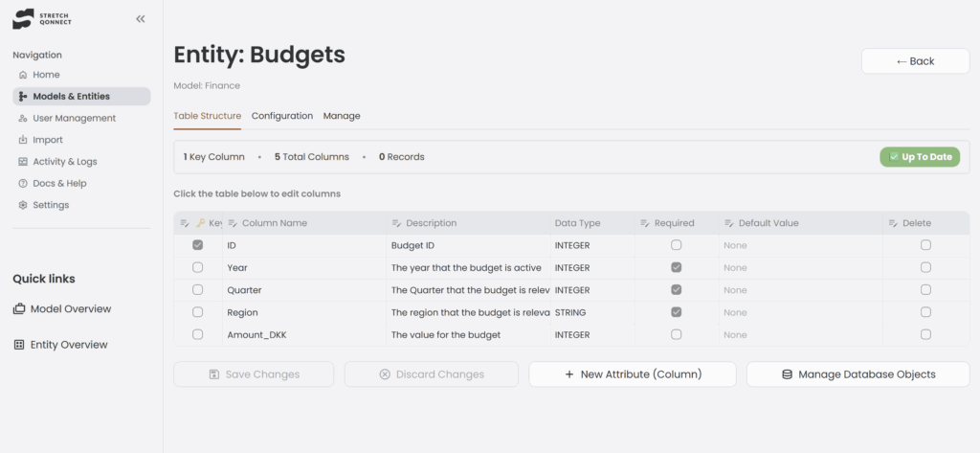Open Docs & Help
The image size is (980, 453).
(x=59, y=183)
